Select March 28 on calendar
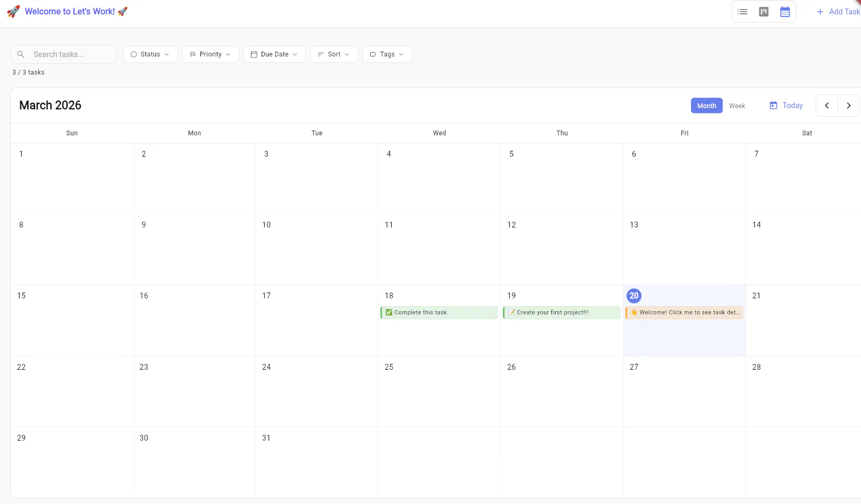This screenshot has height=504, width=861. pos(757,367)
